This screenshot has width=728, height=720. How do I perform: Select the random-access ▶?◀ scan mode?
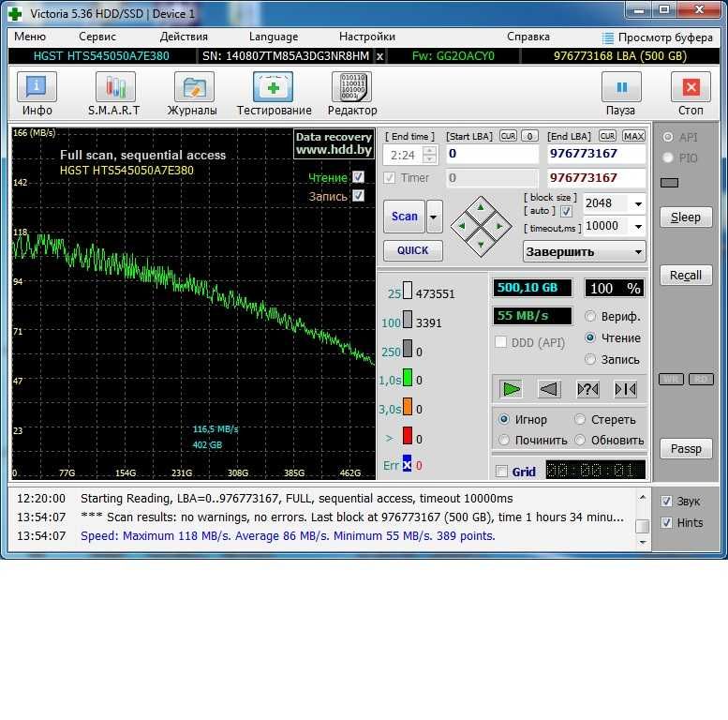click(x=587, y=389)
